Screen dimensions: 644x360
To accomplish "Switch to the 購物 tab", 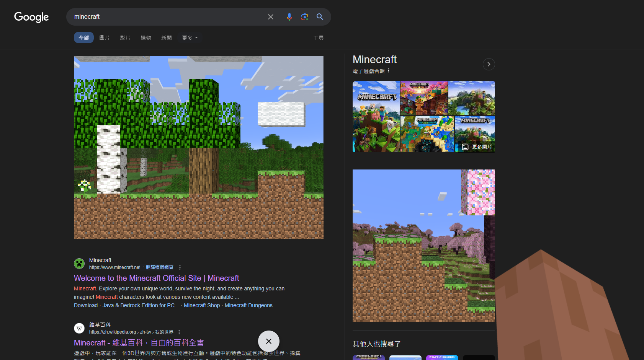I will pos(146,37).
